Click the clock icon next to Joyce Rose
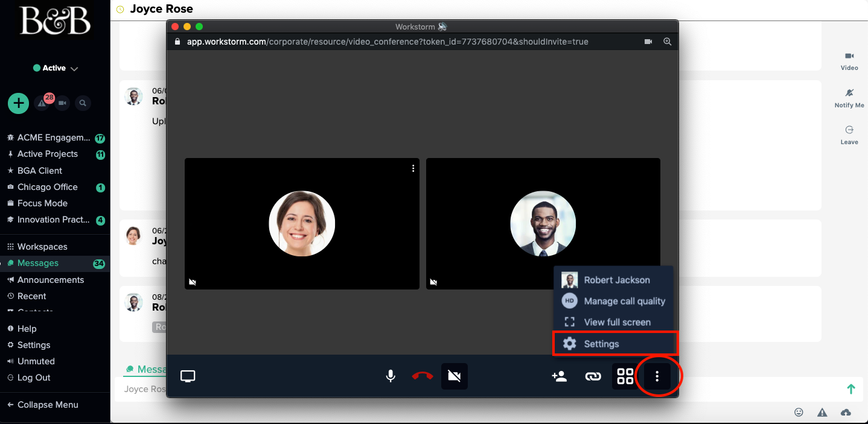868x424 pixels. tap(120, 9)
